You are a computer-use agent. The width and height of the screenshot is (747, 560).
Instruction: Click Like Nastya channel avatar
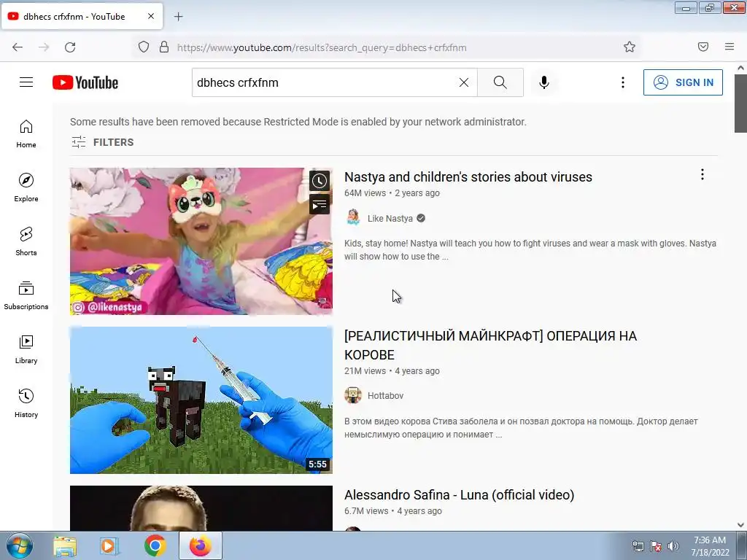click(353, 217)
